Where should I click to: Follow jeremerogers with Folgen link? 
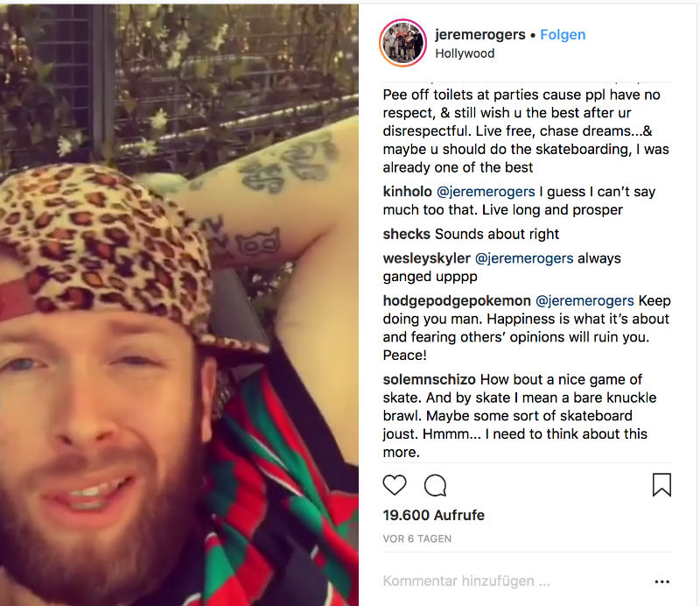[x=563, y=34]
